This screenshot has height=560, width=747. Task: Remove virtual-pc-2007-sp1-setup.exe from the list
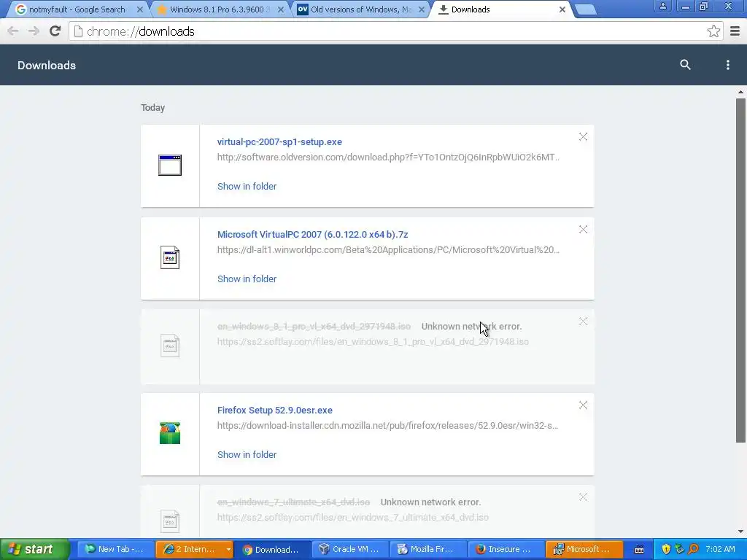[583, 137]
